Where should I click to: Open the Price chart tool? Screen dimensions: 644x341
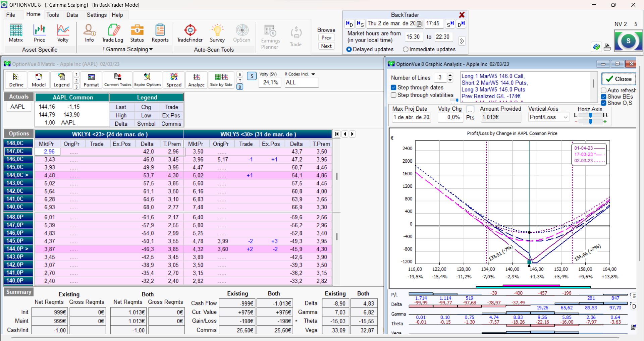point(39,33)
